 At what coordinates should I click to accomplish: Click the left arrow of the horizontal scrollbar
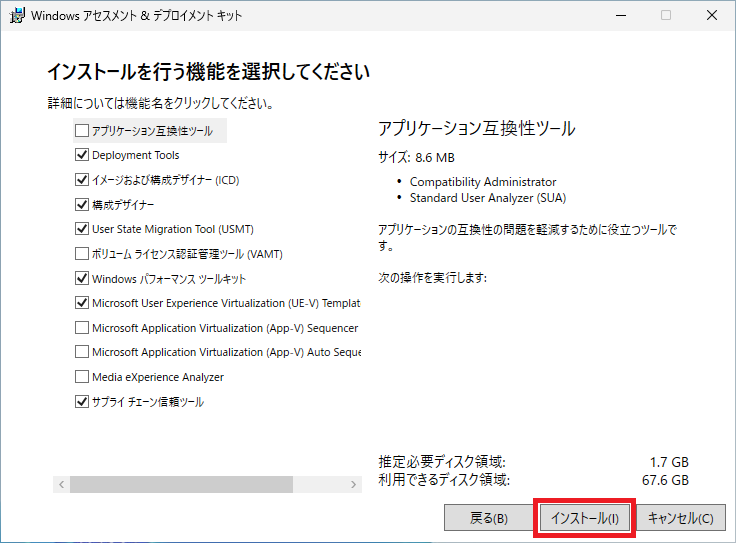coord(61,484)
